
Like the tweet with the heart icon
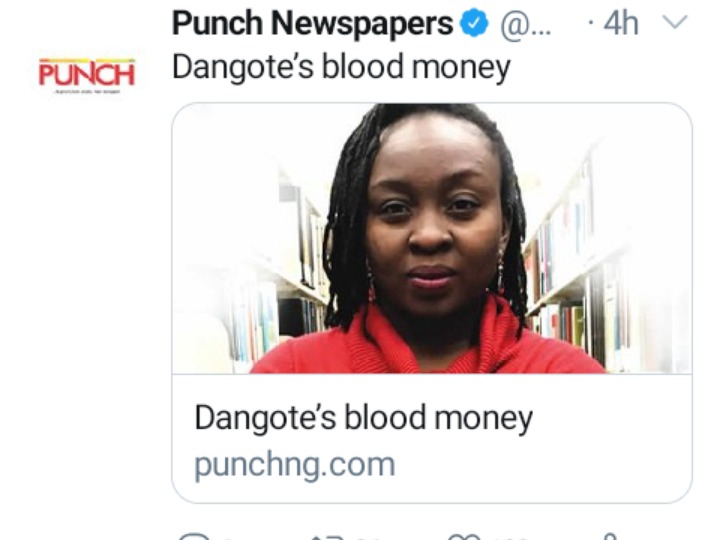coord(464,536)
